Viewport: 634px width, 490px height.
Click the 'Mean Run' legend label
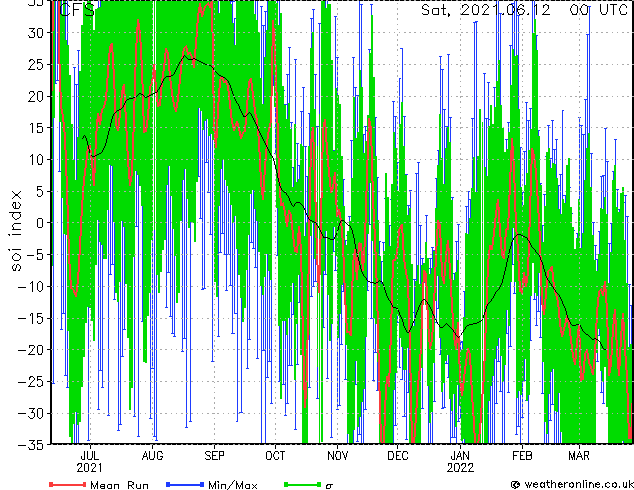click(x=119, y=485)
